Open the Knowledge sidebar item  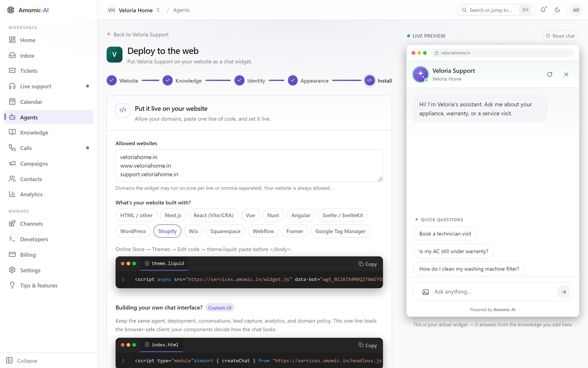pyautogui.click(x=49, y=133)
